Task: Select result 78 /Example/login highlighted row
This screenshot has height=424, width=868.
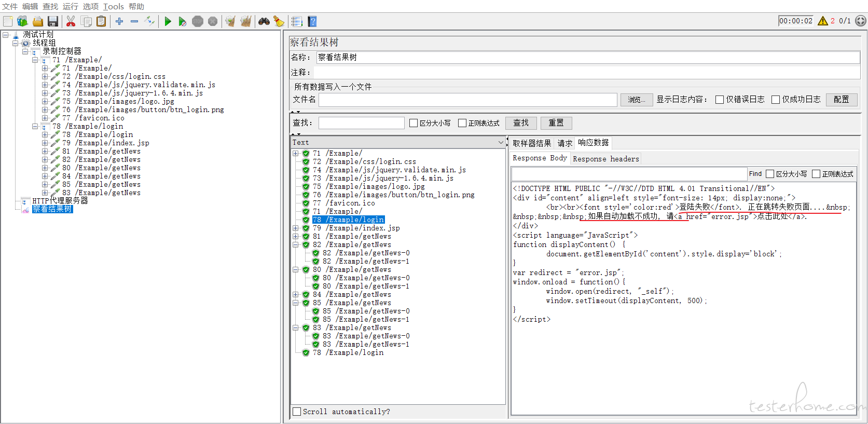Action: pos(348,220)
